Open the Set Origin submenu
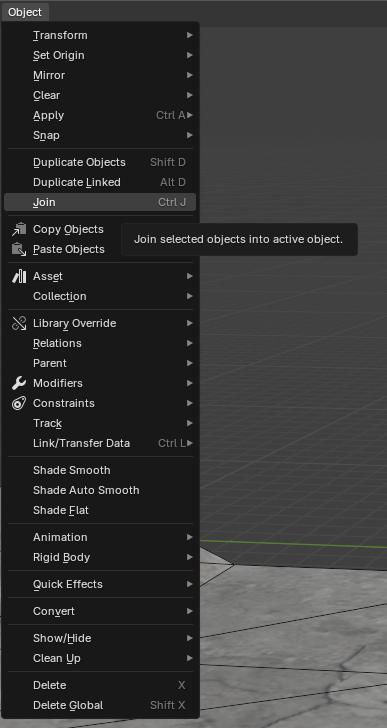Screen dimensions: 387x728 [x=100, y=55]
